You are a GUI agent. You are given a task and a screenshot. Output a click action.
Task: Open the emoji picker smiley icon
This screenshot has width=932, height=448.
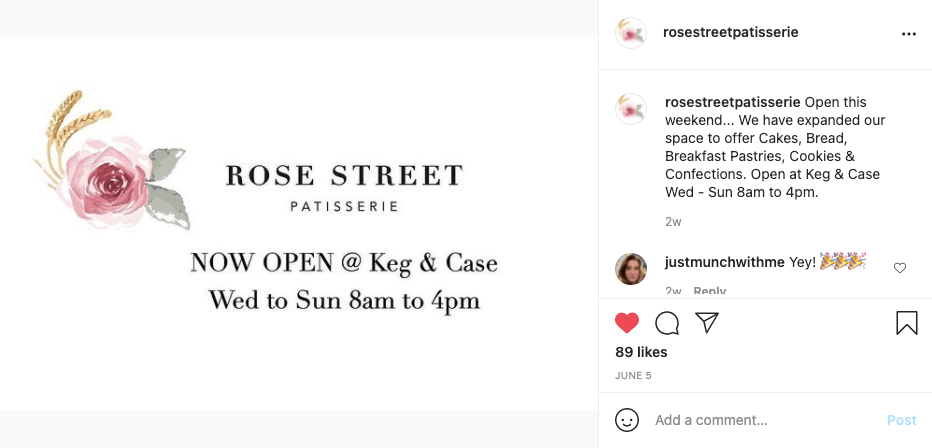(x=626, y=420)
